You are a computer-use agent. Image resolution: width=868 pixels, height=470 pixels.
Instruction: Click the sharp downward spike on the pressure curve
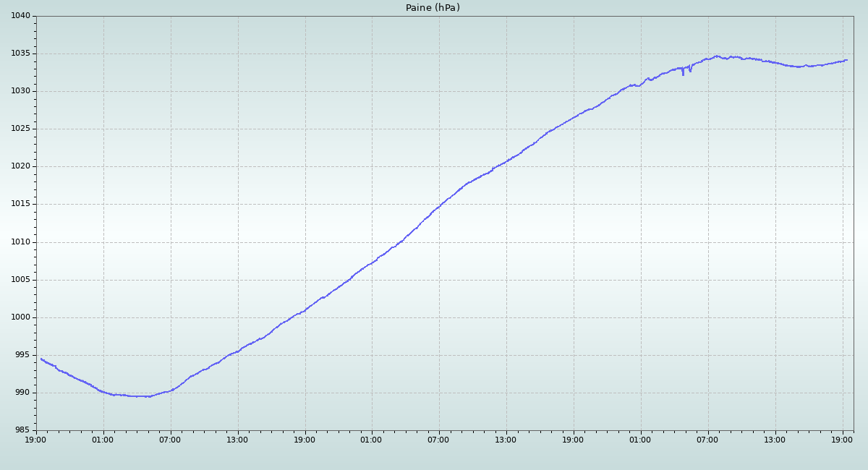[683, 74]
